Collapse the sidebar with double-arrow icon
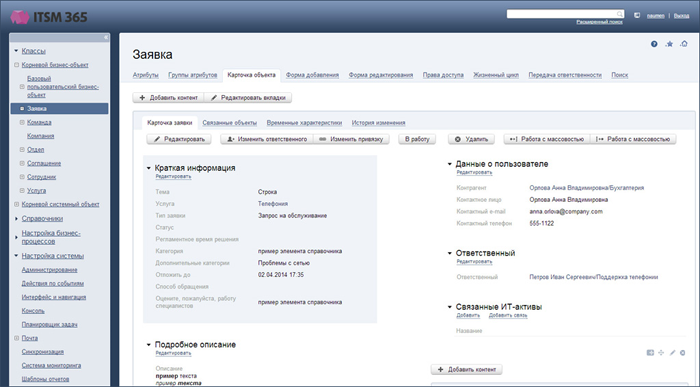This screenshot has height=387, width=700. coord(106,37)
